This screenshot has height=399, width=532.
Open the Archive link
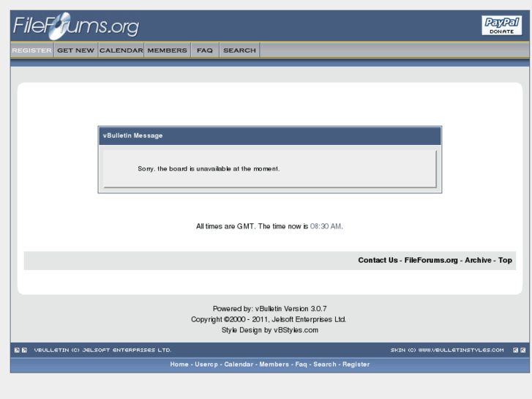(478, 260)
